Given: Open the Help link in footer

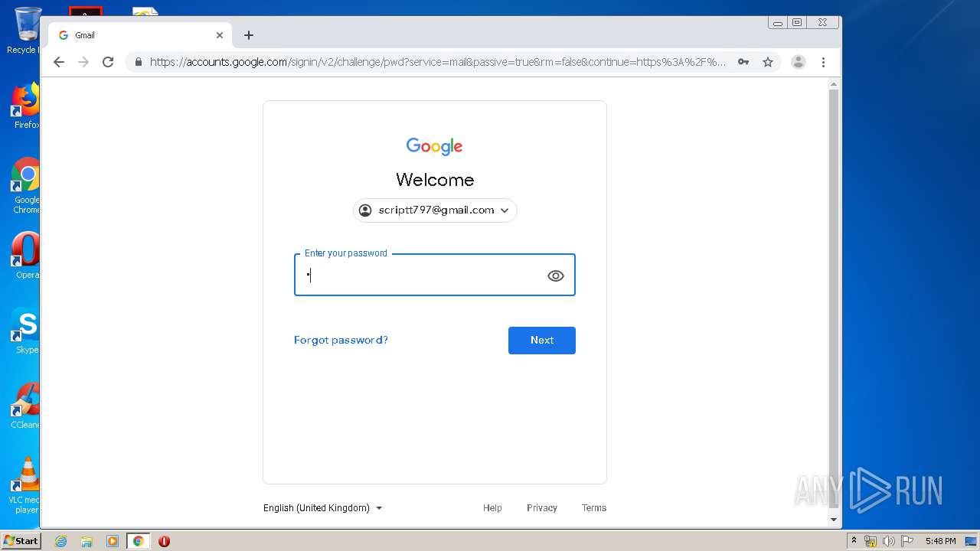Looking at the screenshot, I should coord(492,508).
